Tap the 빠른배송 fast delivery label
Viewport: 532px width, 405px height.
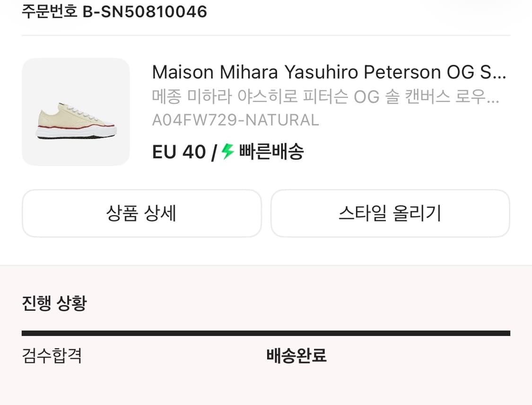[x=271, y=152]
